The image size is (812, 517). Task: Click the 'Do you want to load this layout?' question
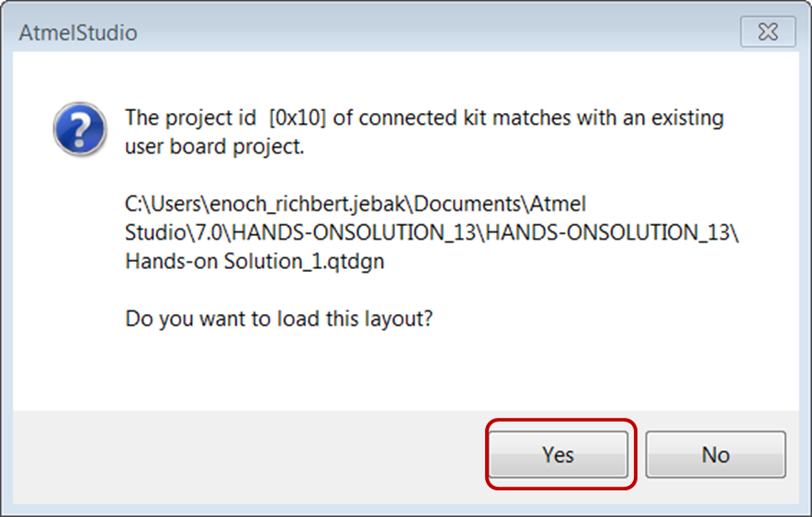click(x=279, y=320)
